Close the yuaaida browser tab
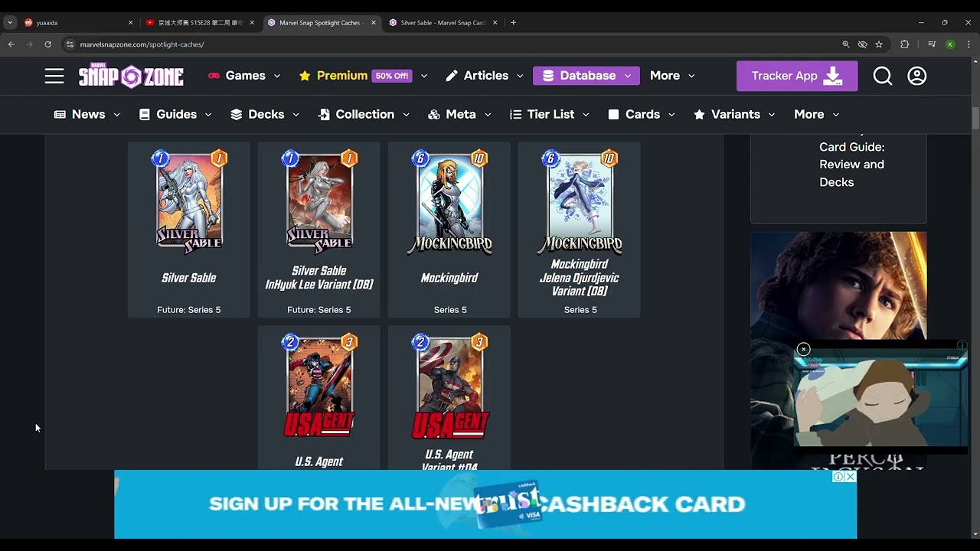Screen dimensions: 980x551 point(130,22)
